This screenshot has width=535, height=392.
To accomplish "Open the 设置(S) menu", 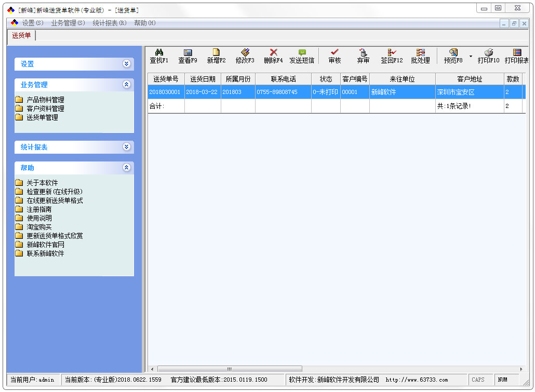I will 33,23.
